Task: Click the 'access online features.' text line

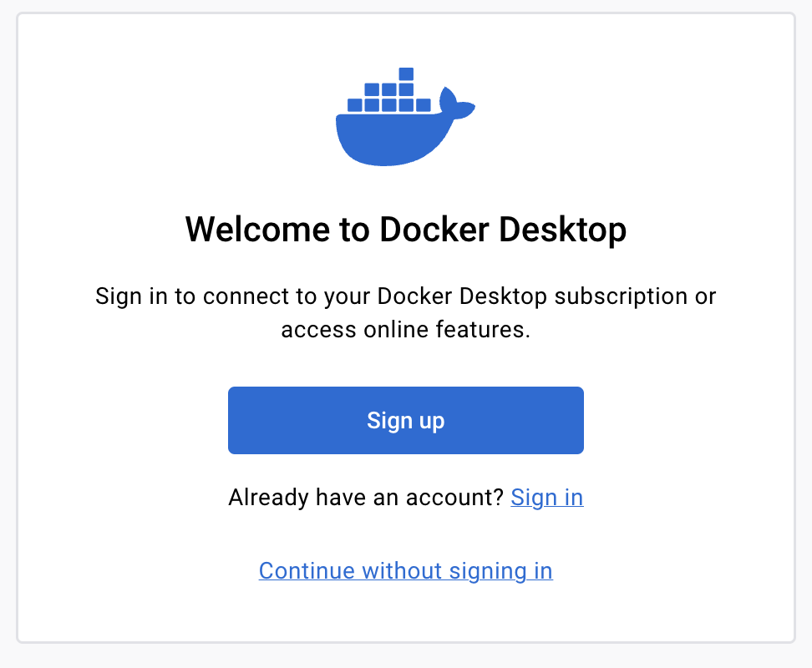Action: [x=405, y=330]
